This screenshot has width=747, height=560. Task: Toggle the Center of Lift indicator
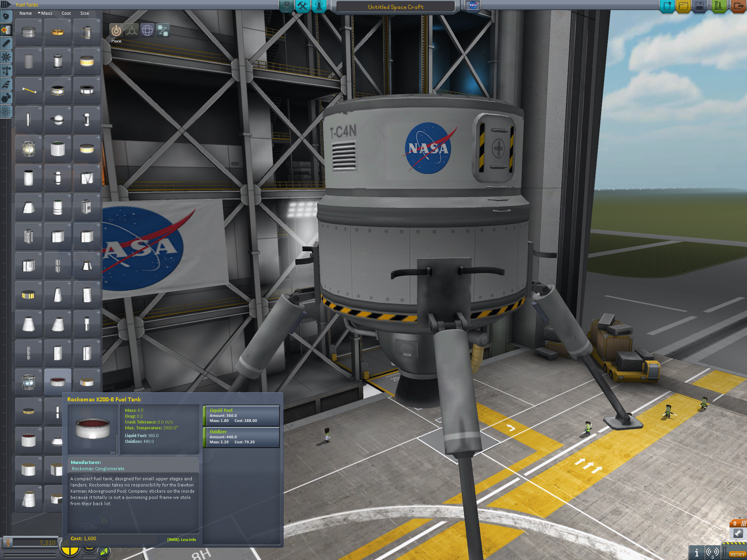pyautogui.click(x=104, y=551)
